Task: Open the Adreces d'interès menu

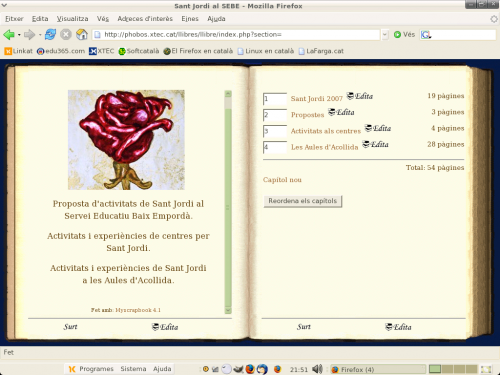Action: (145, 19)
